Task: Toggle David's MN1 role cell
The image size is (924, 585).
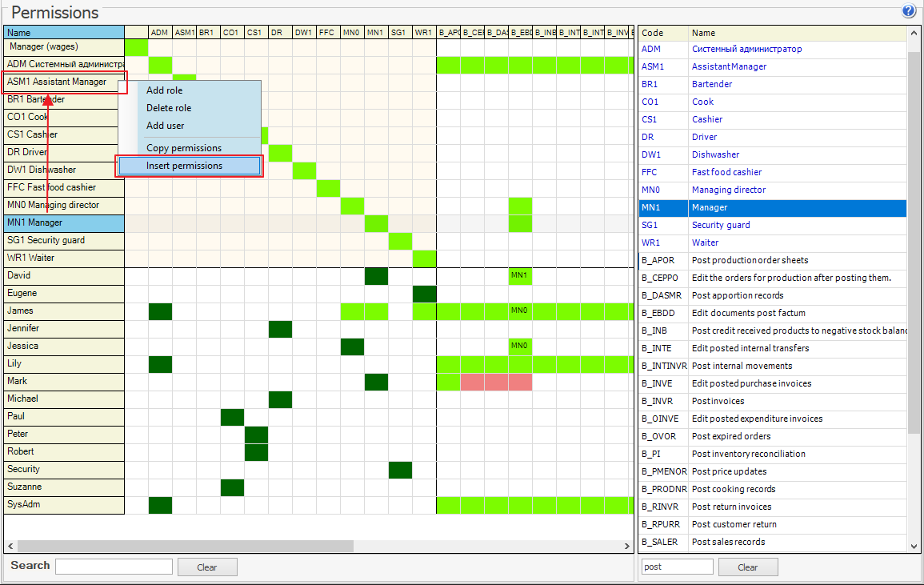Action: 376,276
